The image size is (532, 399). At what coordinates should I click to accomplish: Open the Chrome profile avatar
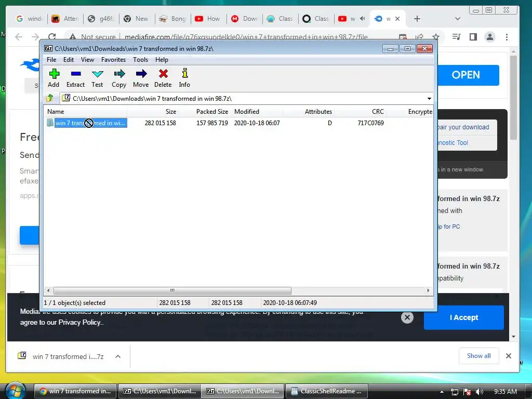(489, 37)
